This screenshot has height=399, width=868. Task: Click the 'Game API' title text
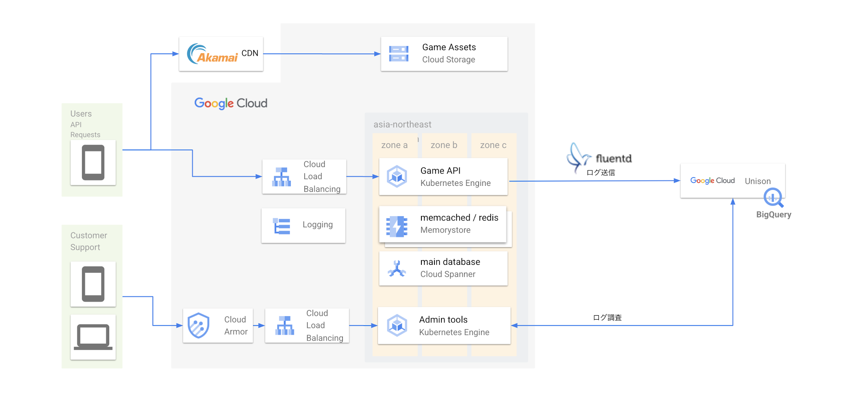[x=440, y=171]
